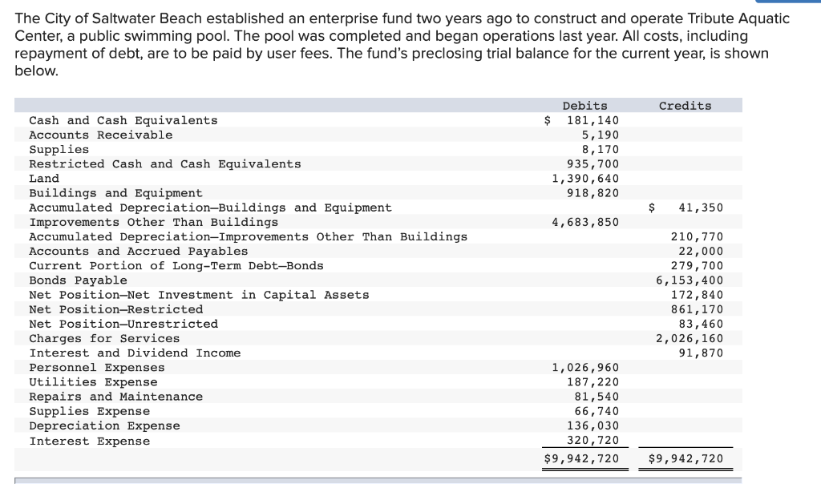Select the 'Utilities Expense' label
This screenshot has width=821, height=504.
click(x=93, y=382)
